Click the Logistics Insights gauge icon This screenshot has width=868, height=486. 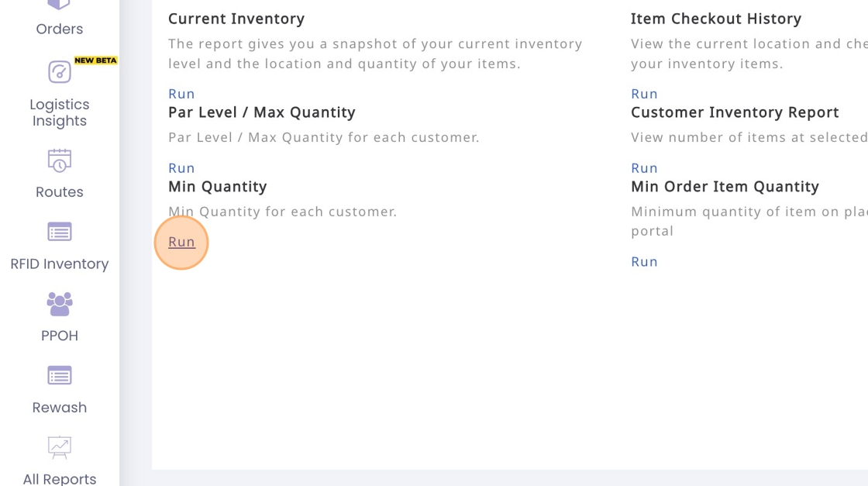coord(60,72)
